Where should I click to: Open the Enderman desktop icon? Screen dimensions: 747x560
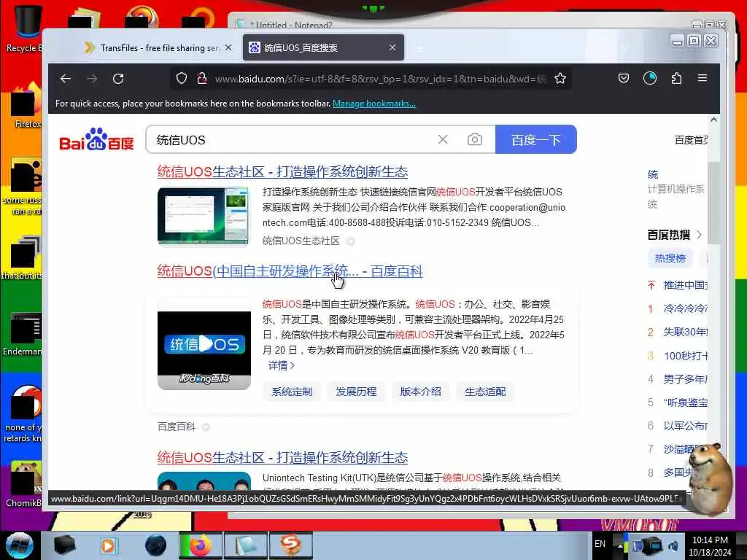(x=23, y=333)
